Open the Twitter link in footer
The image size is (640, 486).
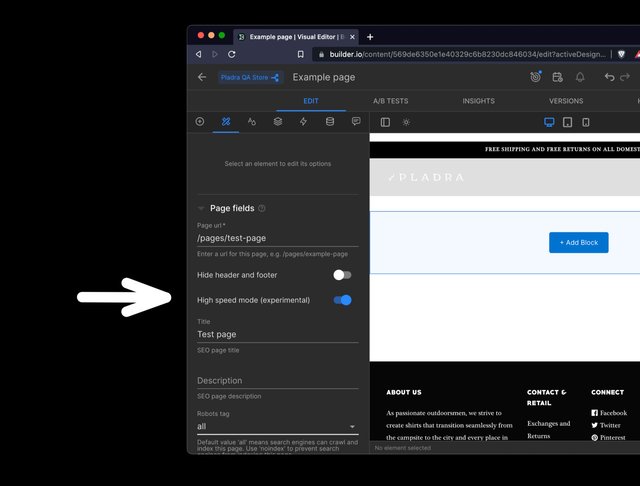pos(606,425)
